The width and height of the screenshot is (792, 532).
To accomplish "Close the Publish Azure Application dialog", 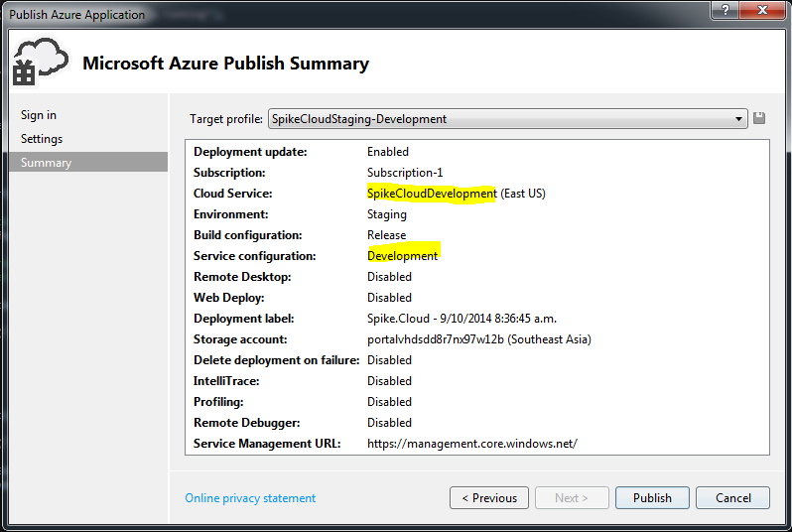I will click(762, 10).
